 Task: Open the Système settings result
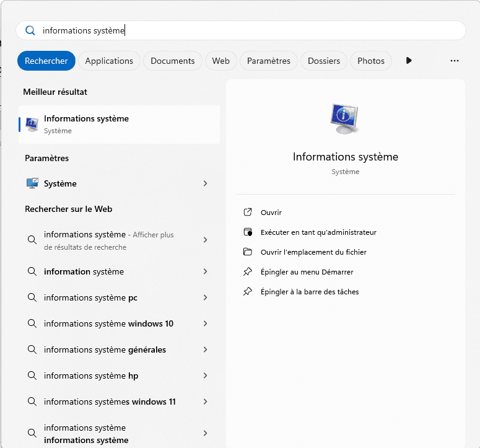tap(119, 183)
